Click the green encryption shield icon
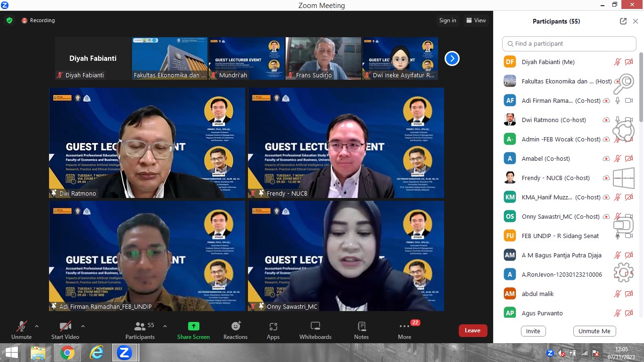Viewport: 644px width, 362px height. click(9, 20)
